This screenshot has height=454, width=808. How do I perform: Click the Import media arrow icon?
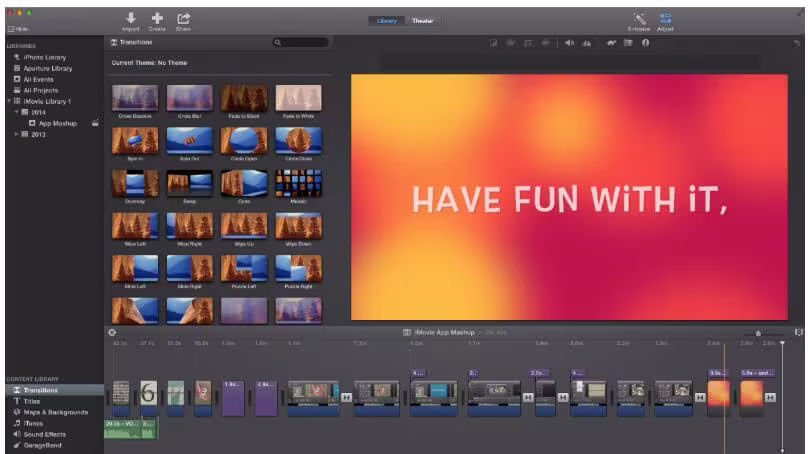click(131, 19)
